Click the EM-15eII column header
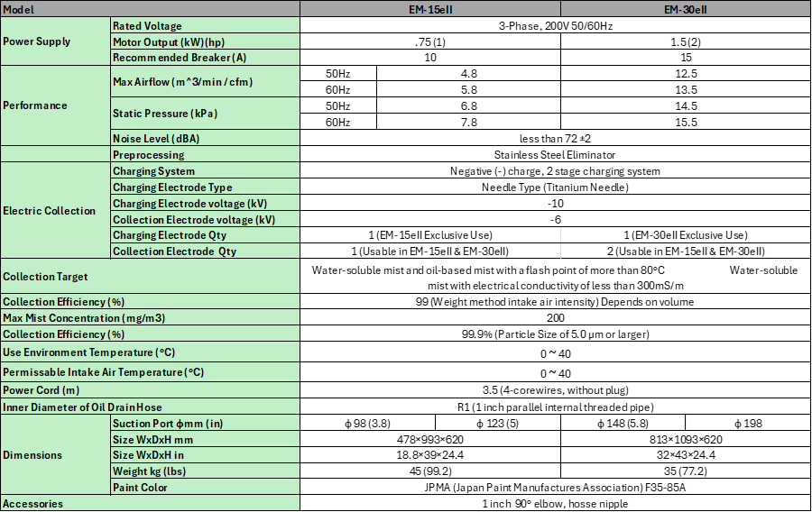Image resolution: width=812 pixels, height=512 pixels. 430,9
